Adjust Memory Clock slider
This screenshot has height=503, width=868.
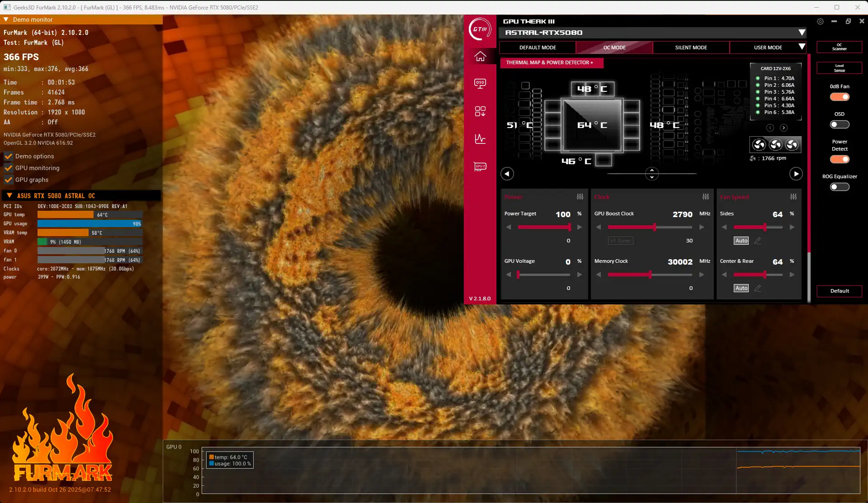coord(650,275)
